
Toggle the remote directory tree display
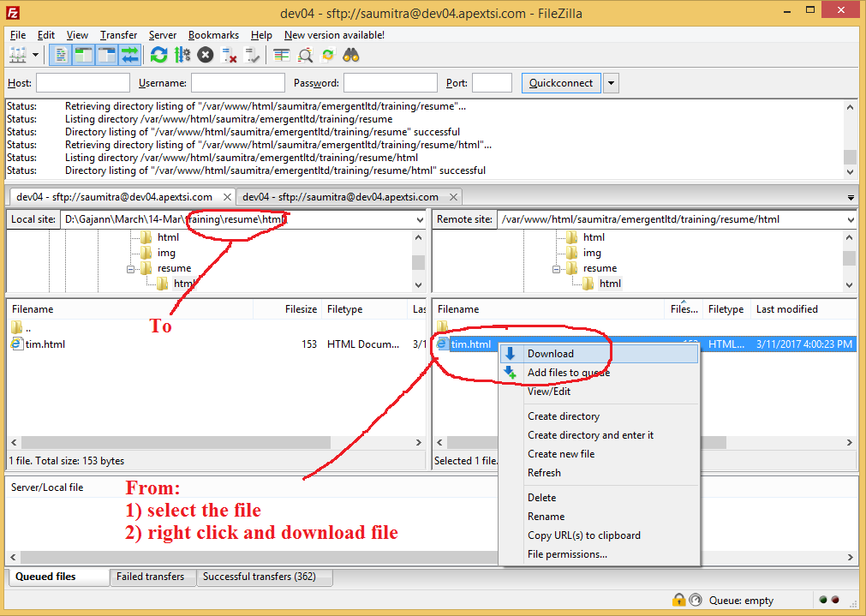pyautogui.click(x=106, y=55)
